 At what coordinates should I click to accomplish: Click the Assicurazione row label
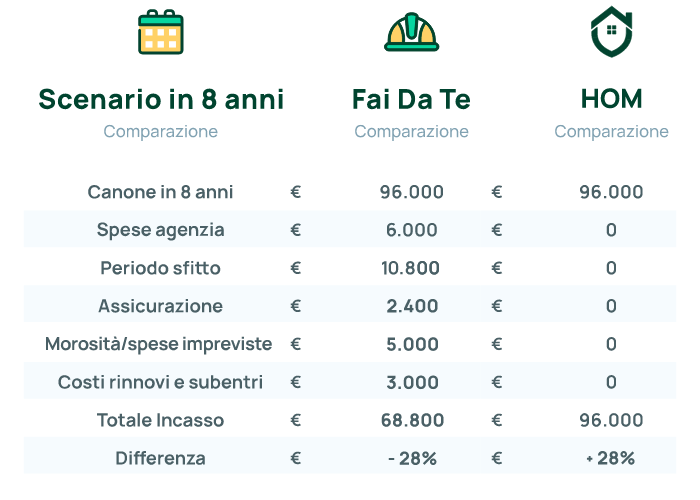tap(160, 306)
